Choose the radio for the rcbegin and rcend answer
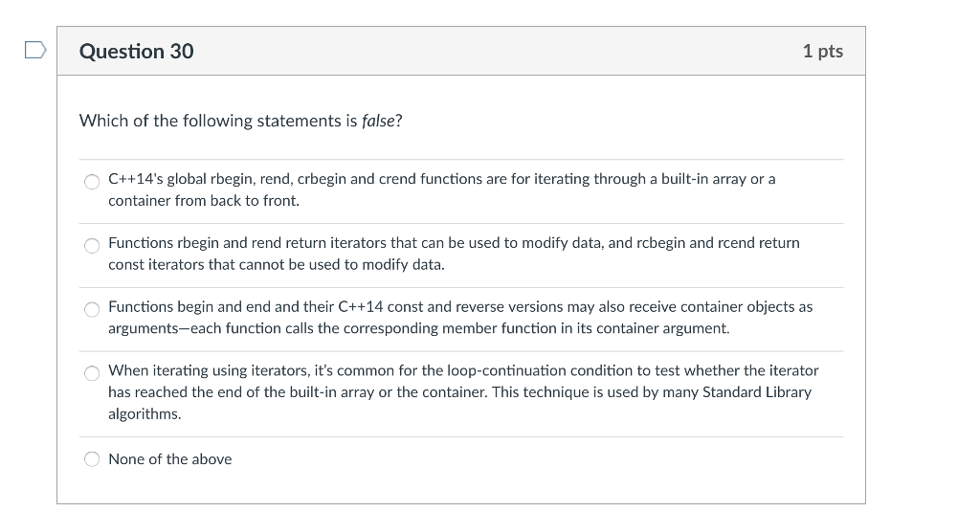The image size is (980, 512). click(x=92, y=246)
